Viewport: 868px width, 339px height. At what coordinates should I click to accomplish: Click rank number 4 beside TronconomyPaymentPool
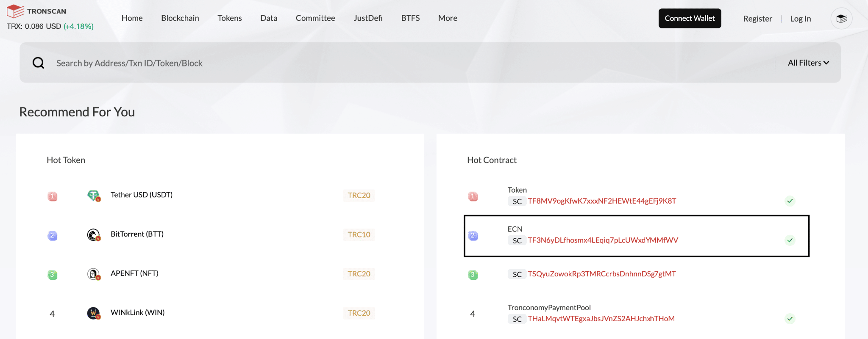pos(473,314)
